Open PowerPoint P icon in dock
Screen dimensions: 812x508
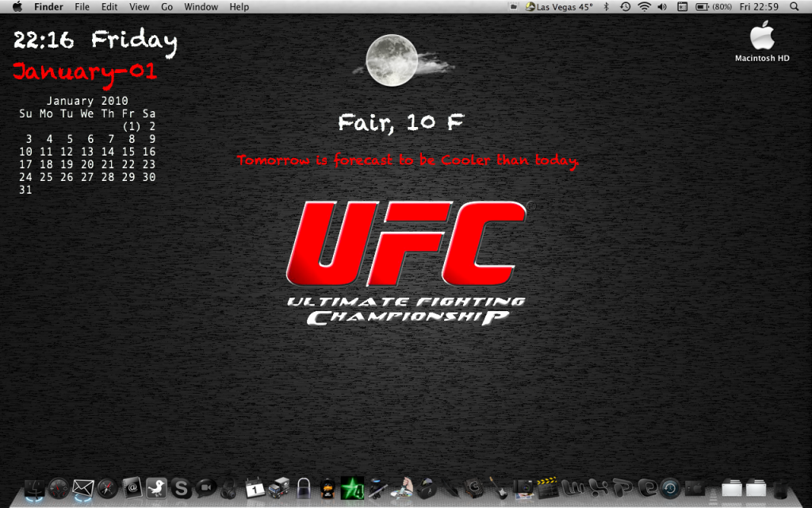pos(622,488)
